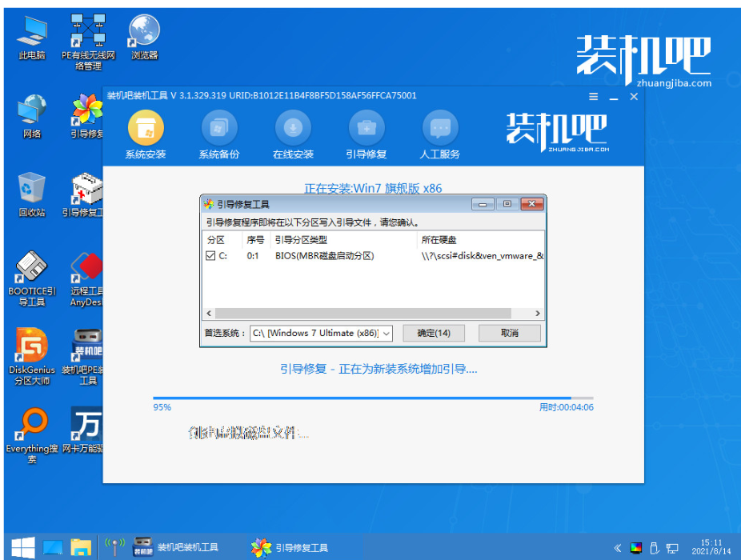Open the wireless network taskbar icon
This screenshot has width=741, height=560.
click(114, 547)
